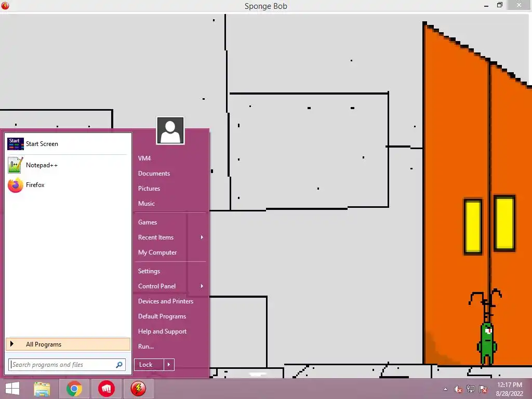Restore down the Sponge Bob window
532x399 pixels.
(500, 5)
